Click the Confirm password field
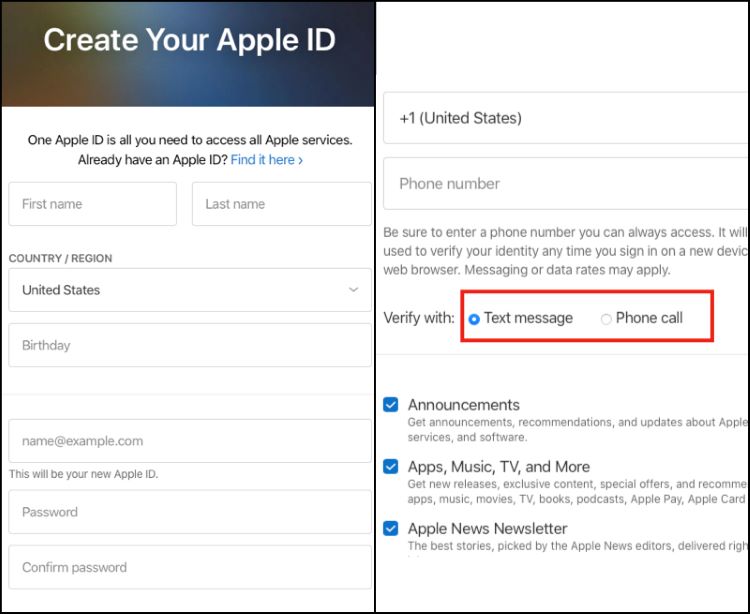This screenshot has height=614, width=750. click(189, 567)
